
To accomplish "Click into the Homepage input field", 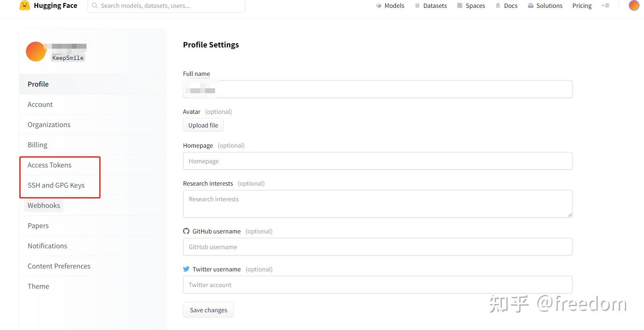I will 377,161.
